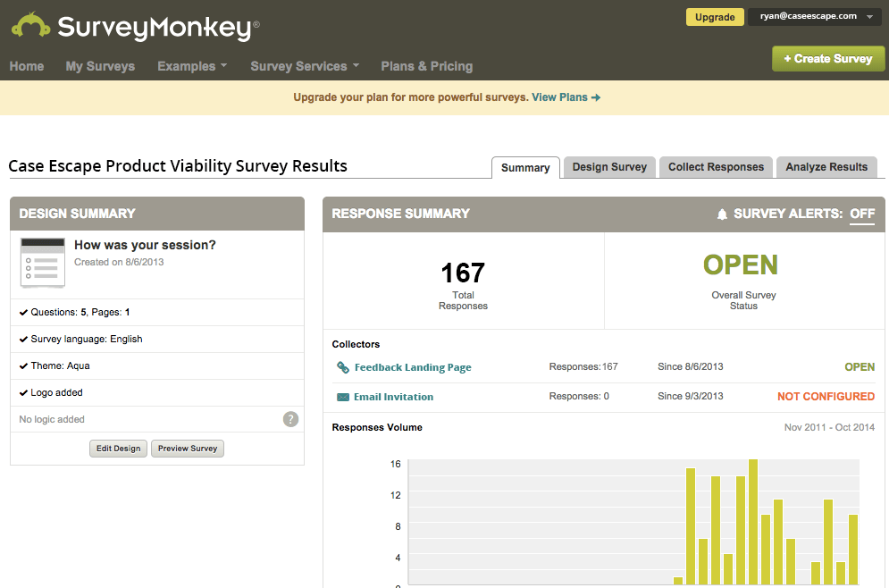Screen dimensions: 889x588
Task: Open the Email Invitation collector
Action: point(393,397)
